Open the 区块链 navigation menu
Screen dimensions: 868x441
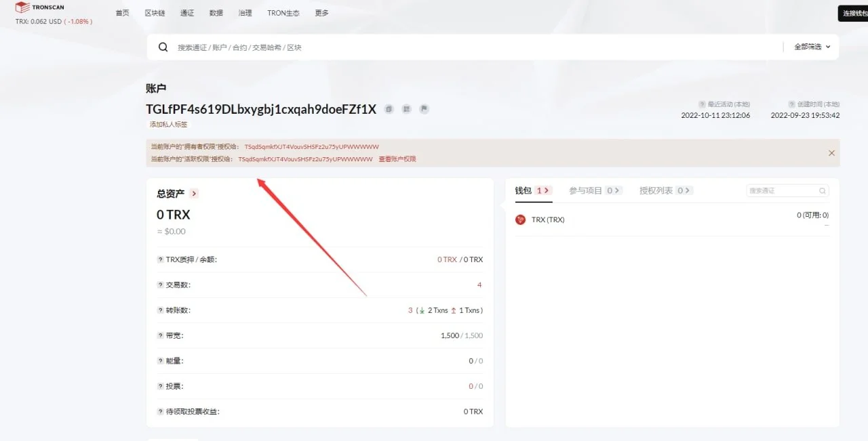click(155, 13)
